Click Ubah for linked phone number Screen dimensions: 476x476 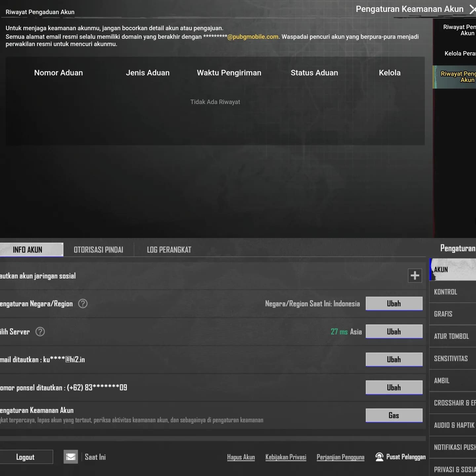click(394, 387)
